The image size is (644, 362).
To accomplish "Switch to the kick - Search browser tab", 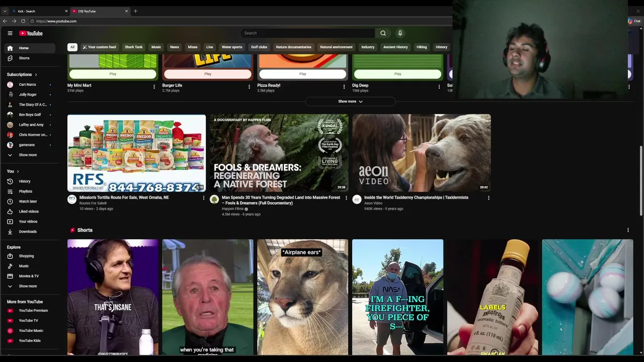I will tap(39, 11).
